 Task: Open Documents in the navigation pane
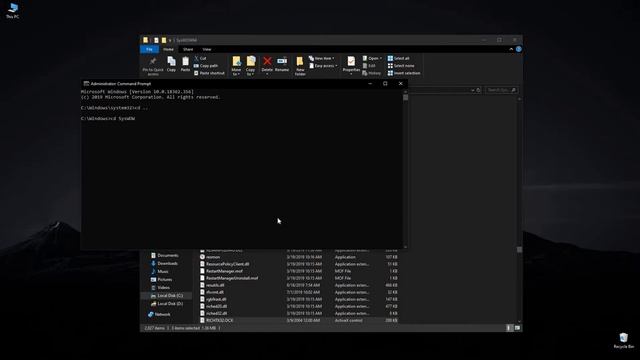164,256
